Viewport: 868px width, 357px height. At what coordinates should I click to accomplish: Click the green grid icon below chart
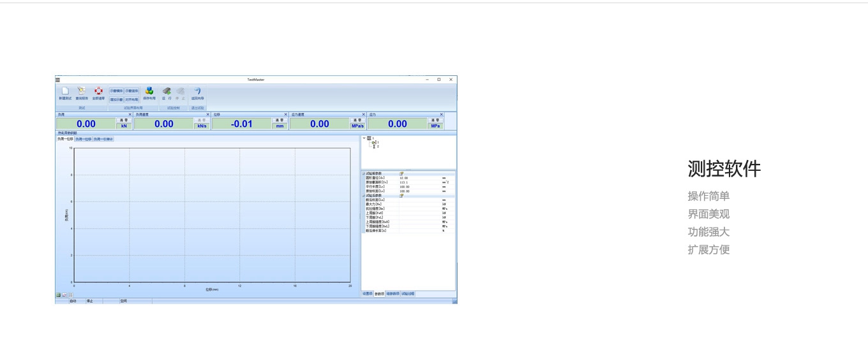coord(58,295)
